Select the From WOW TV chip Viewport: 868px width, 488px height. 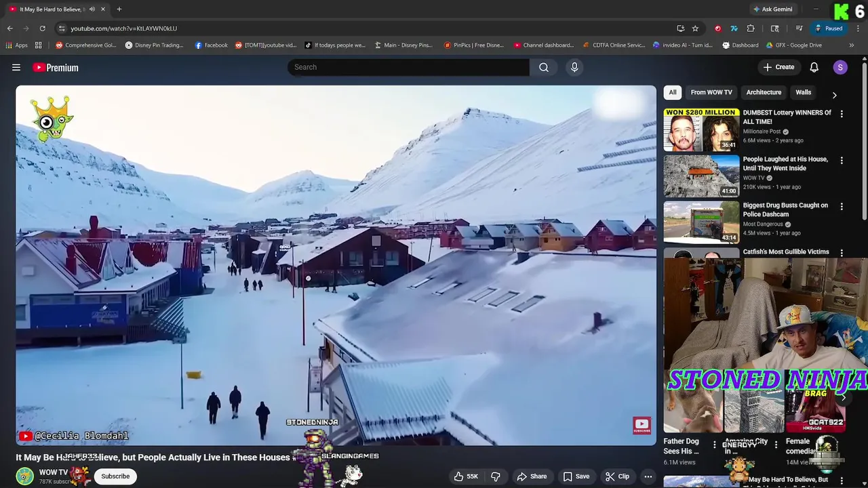[711, 92]
